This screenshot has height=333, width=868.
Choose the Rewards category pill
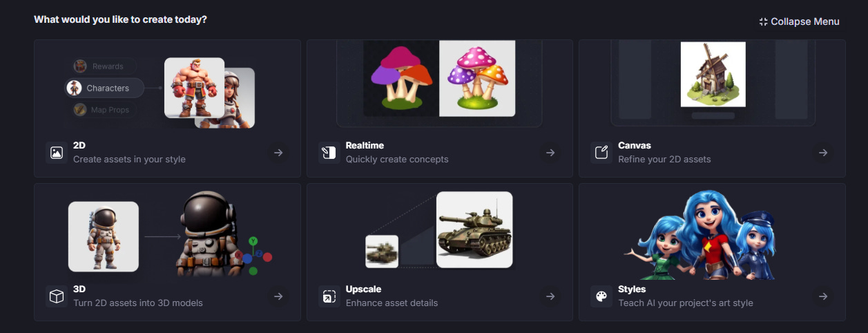(104, 66)
